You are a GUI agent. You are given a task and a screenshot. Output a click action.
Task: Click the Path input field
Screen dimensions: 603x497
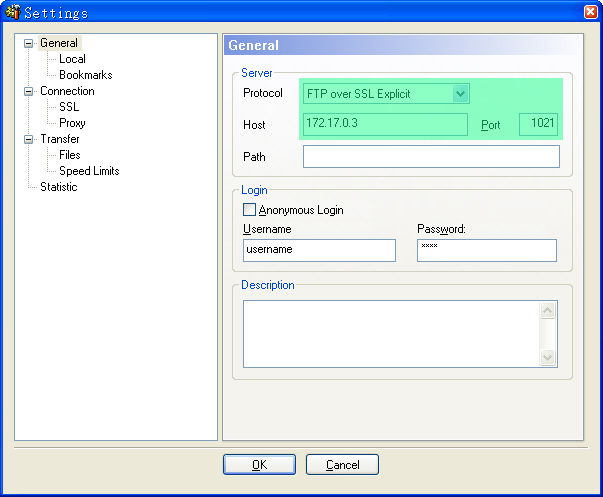click(x=431, y=157)
